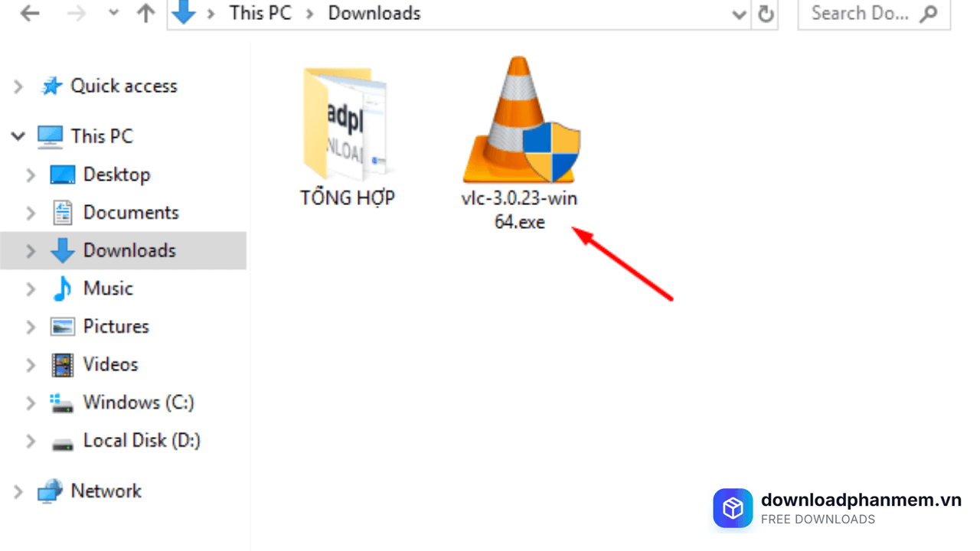Select the Downloads folder in the sidebar
980x551 pixels.
point(129,250)
